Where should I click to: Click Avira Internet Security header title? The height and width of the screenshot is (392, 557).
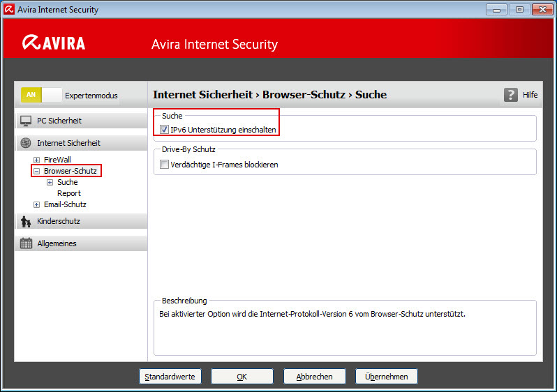[214, 45]
